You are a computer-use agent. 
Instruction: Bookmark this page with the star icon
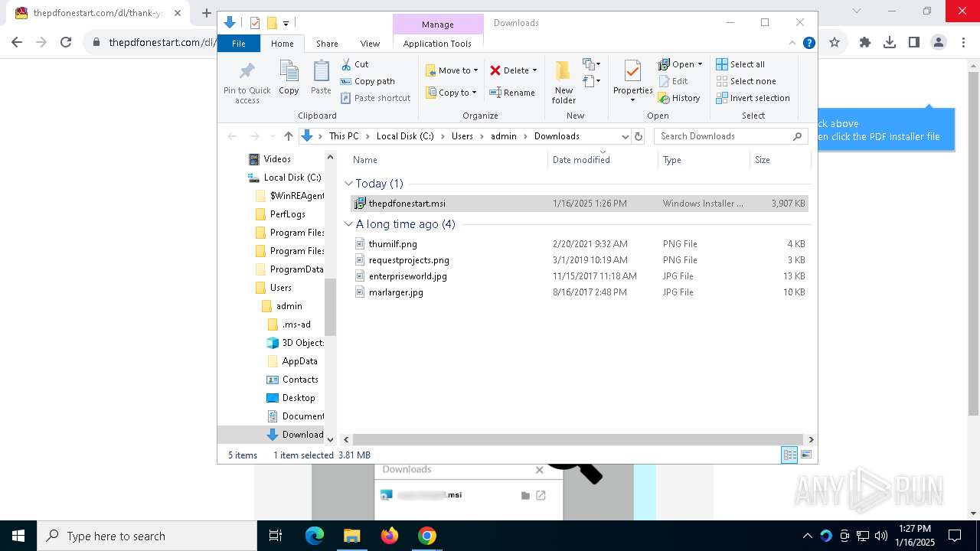click(x=835, y=43)
